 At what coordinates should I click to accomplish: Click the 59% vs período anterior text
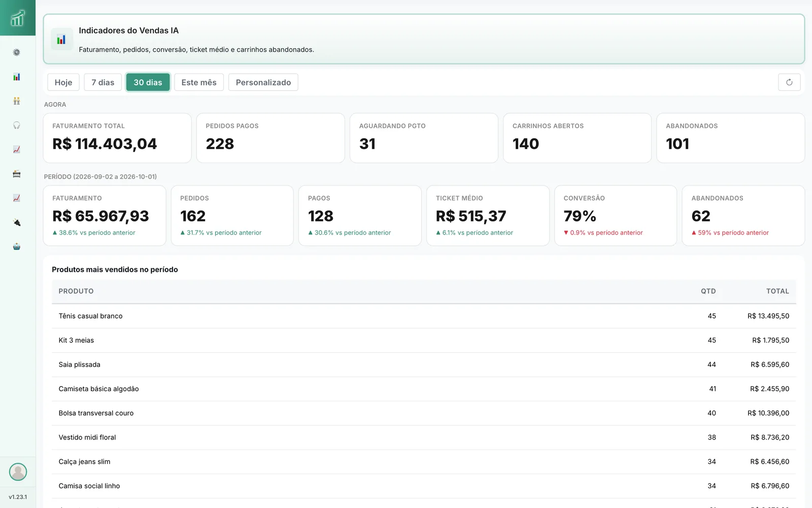coord(733,233)
